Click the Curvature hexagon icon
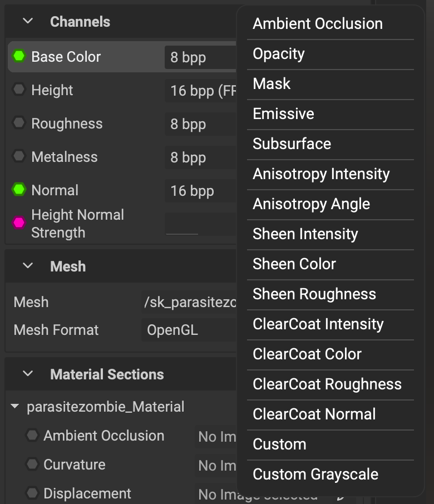Viewport: 434px width, 504px height. 32,465
